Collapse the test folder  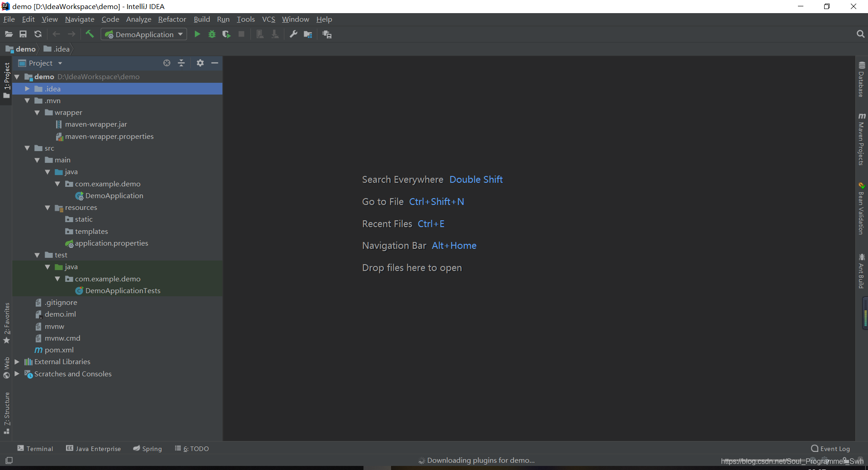pyautogui.click(x=37, y=255)
